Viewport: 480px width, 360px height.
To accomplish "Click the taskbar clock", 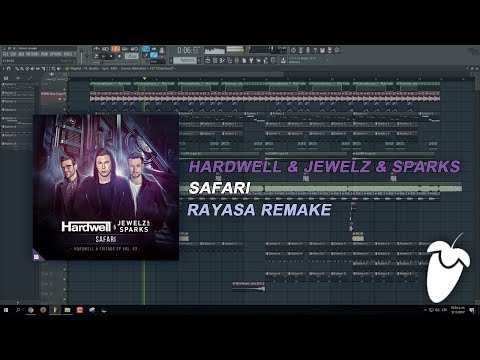I will pos(457,310).
